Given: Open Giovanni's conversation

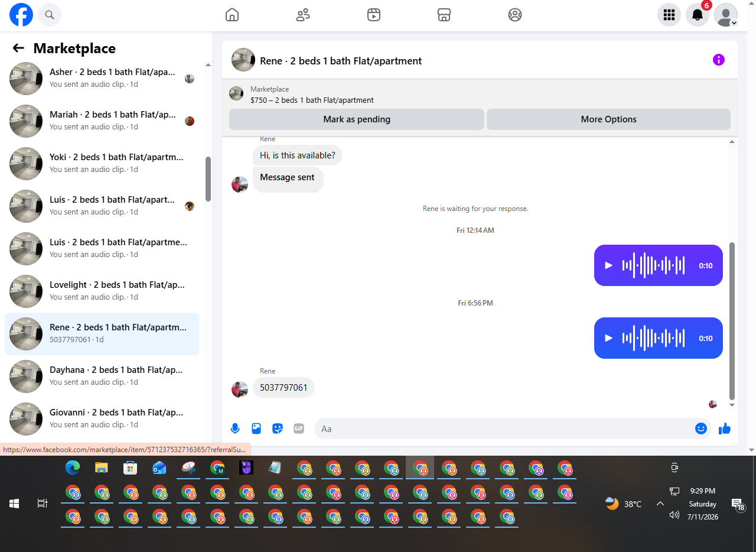Looking at the screenshot, I should pyautogui.click(x=102, y=418).
